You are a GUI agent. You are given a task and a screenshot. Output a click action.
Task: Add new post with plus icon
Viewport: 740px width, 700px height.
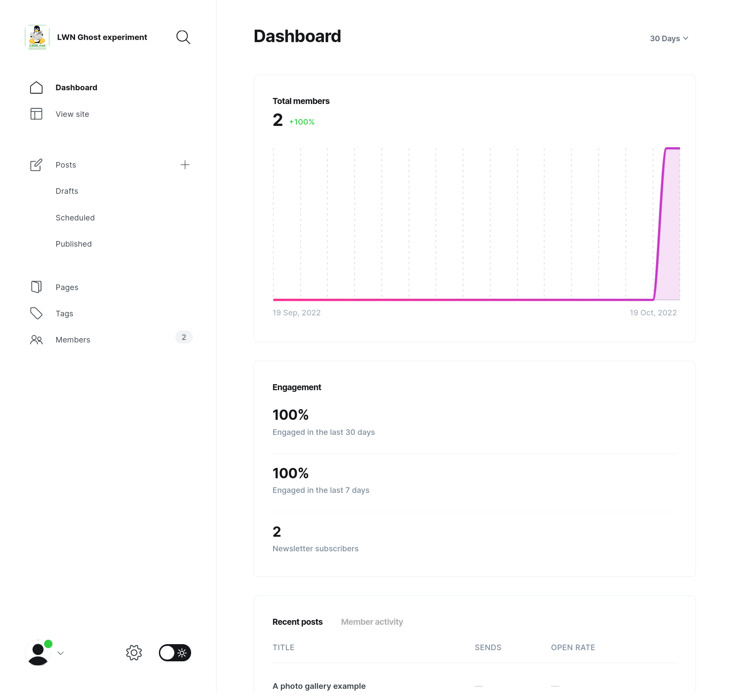point(185,165)
